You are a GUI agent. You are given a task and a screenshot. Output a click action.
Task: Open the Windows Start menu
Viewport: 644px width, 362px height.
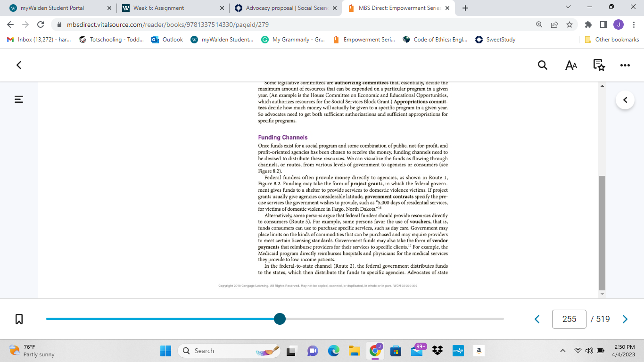pos(166,351)
